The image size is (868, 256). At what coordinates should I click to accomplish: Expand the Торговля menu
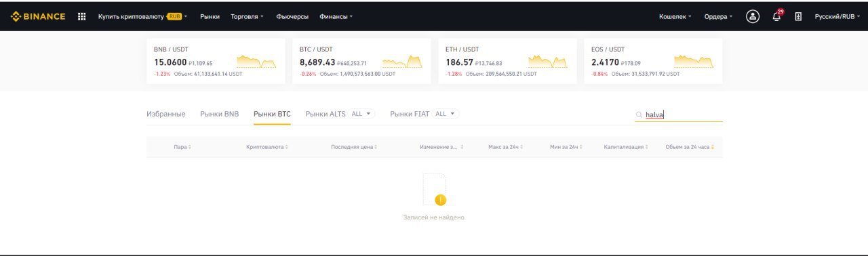pos(247,16)
